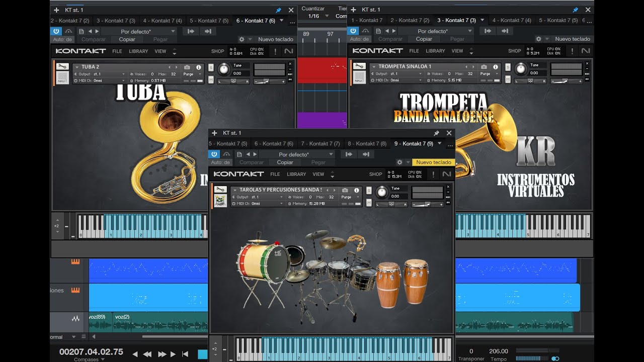Click the NI logo in the percussion Kontakt window
Screen dimensions: 644x362
[447, 174]
